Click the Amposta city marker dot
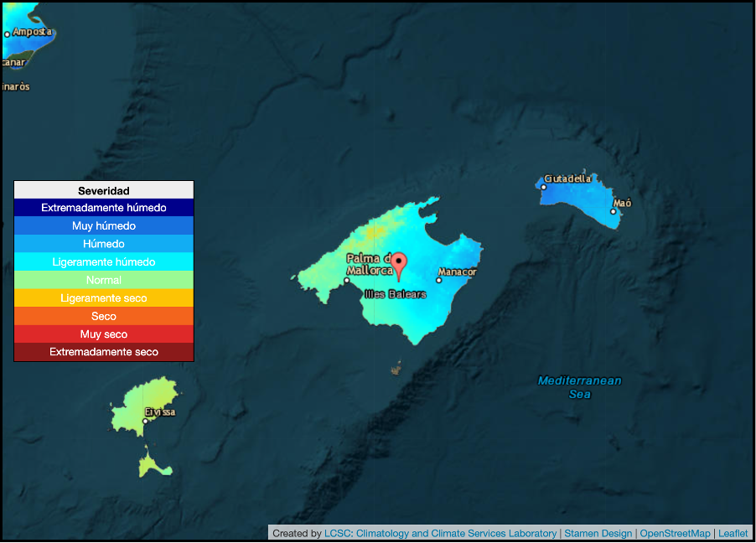 tap(8, 34)
